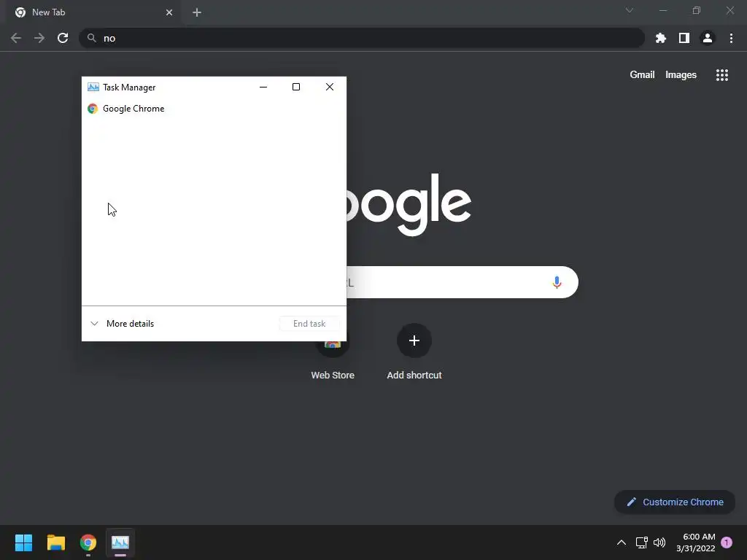Screen dimensions: 747x560
Task: Click the search magnifier in address bar
Action: click(x=92, y=38)
